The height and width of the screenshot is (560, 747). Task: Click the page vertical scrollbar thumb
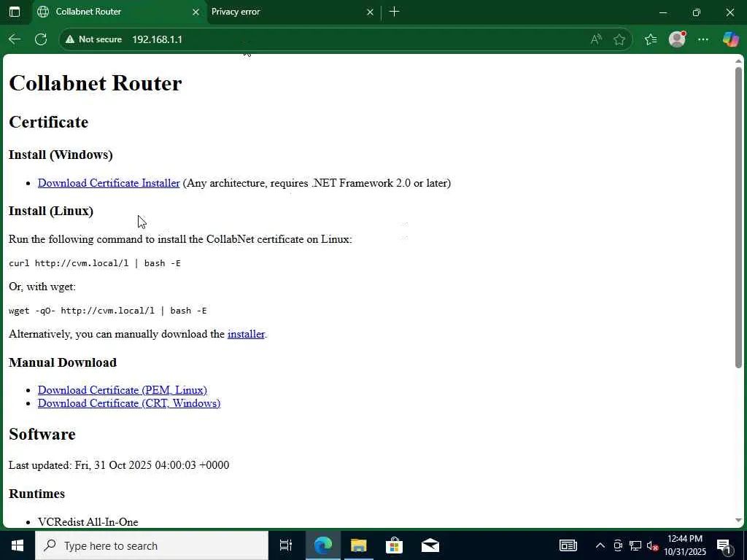point(738,217)
